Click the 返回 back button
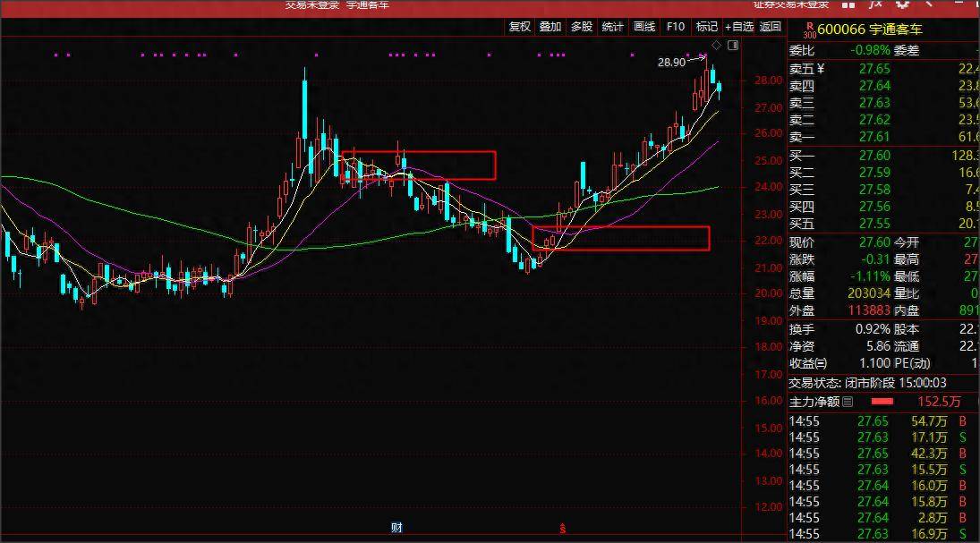Viewport: 980px width, 543px height. coord(770,27)
